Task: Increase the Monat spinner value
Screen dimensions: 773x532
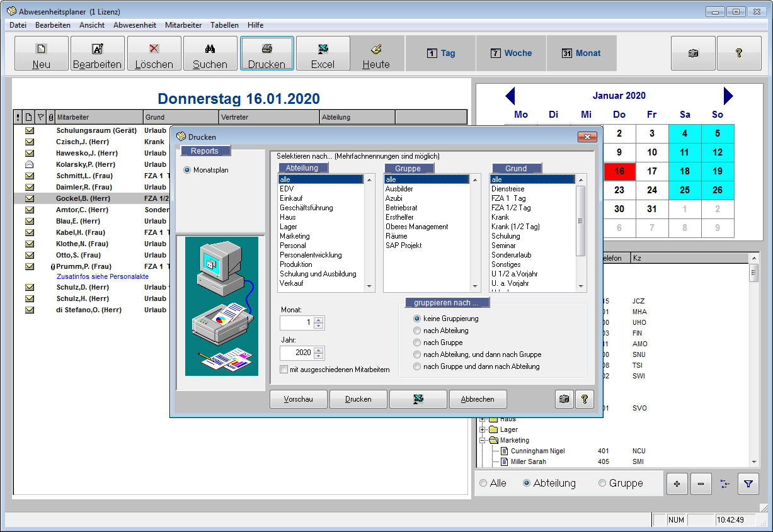Action: coord(319,320)
